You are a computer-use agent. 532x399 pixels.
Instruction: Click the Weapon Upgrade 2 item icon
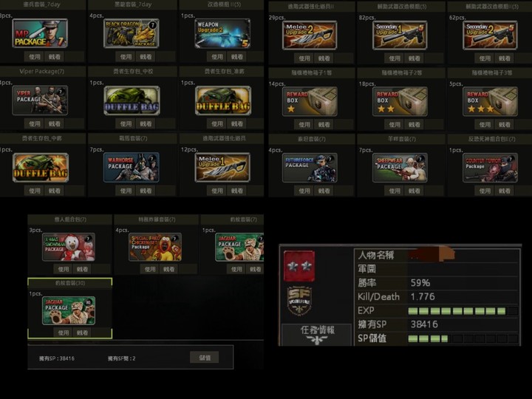tap(222, 33)
